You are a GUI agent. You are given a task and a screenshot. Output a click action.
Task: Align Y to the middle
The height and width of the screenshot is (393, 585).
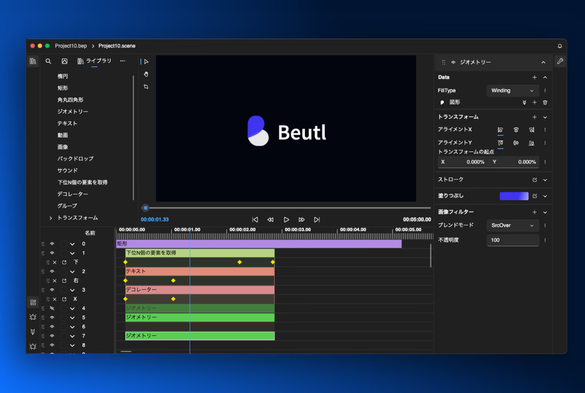[516, 143]
